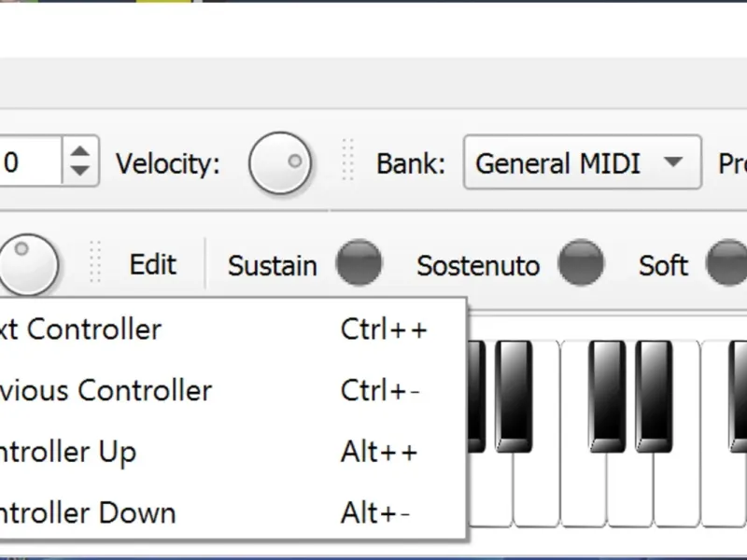Open the Bank dropdown showing General MIDI
Viewport: 747px width, 560px height.
point(582,163)
